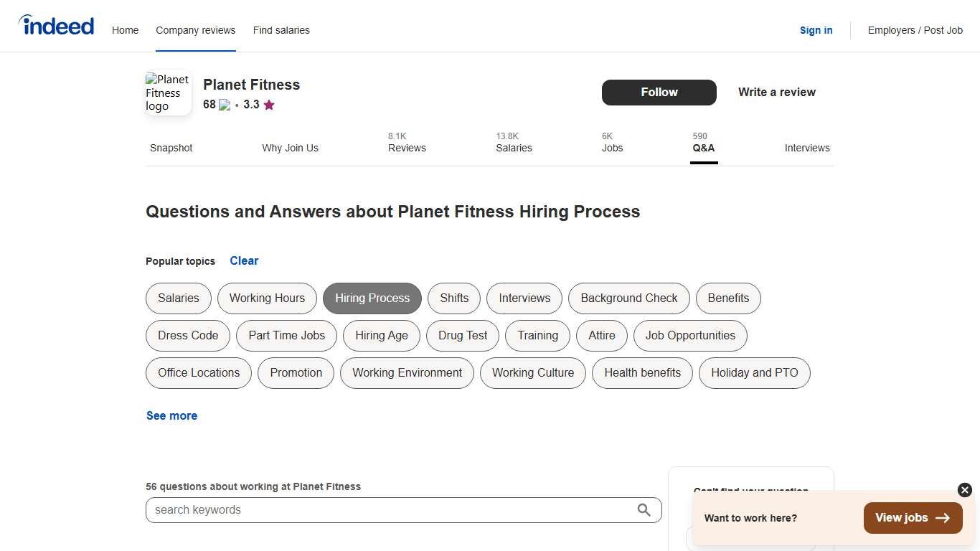The width and height of the screenshot is (980, 551).
Task: Select the Planet Fitness company logo
Action: coord(168,92)
